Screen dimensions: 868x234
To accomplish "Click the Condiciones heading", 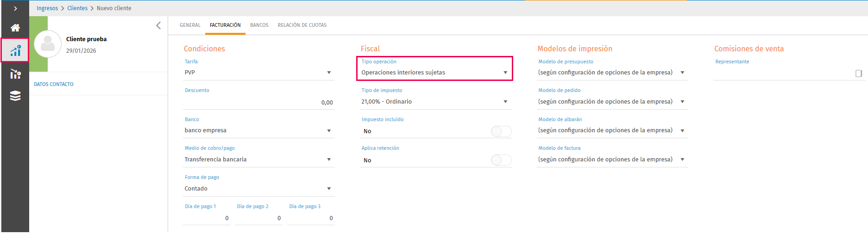I will pyautogui.click(x=204, y=49).
